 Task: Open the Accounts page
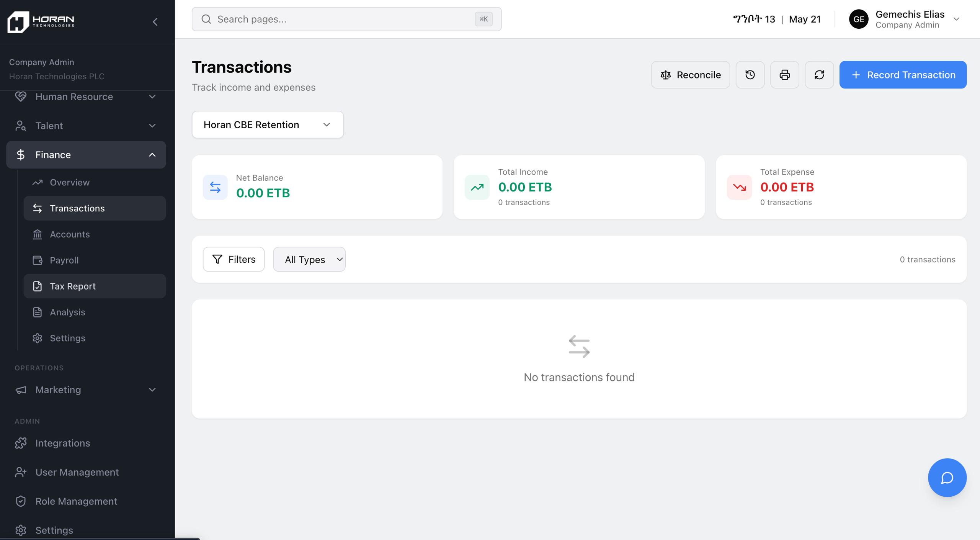point(95,234)
